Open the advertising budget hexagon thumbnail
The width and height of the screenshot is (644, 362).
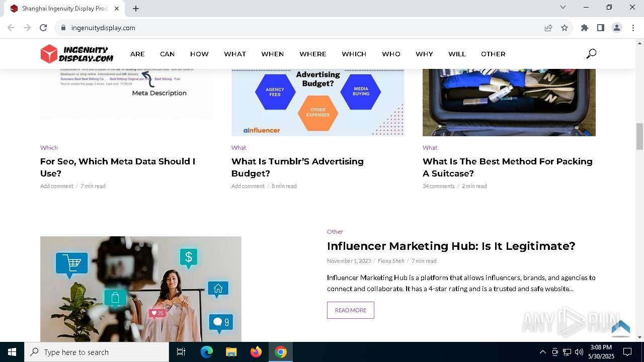pyautogui.click(x=318, y=103)
